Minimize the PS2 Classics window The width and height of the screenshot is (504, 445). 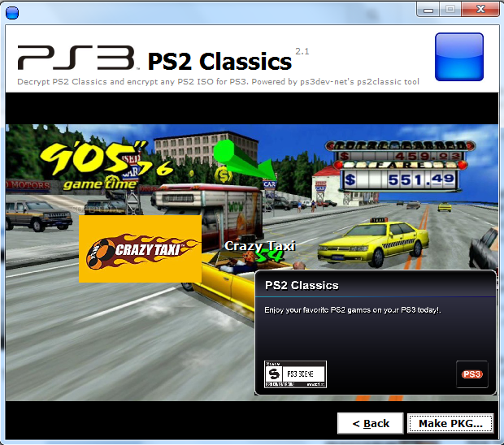[428, 9]
